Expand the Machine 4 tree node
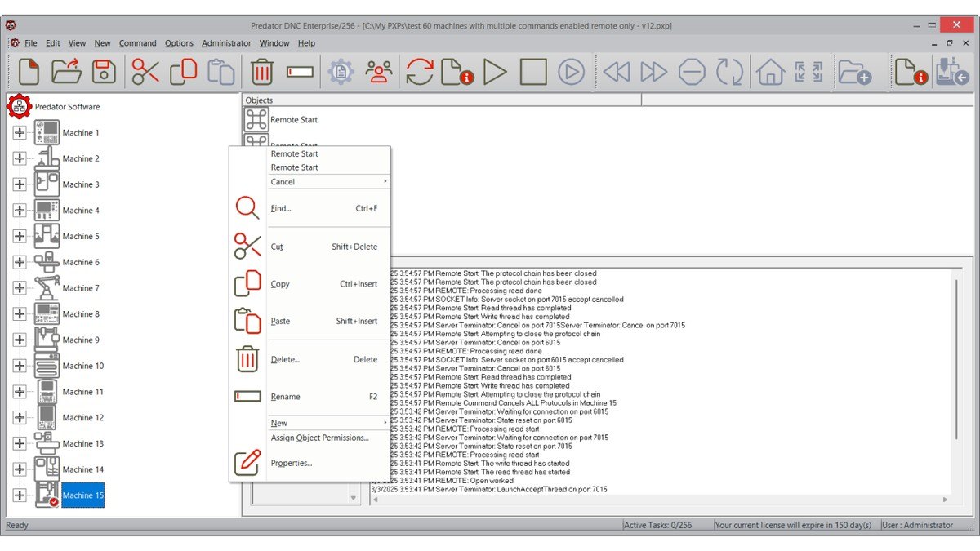 click(20, 210)
